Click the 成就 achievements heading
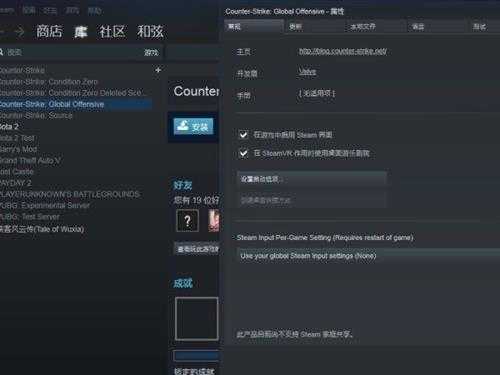Viewport: 500px width, 375px height. click(x=183, y=283)
